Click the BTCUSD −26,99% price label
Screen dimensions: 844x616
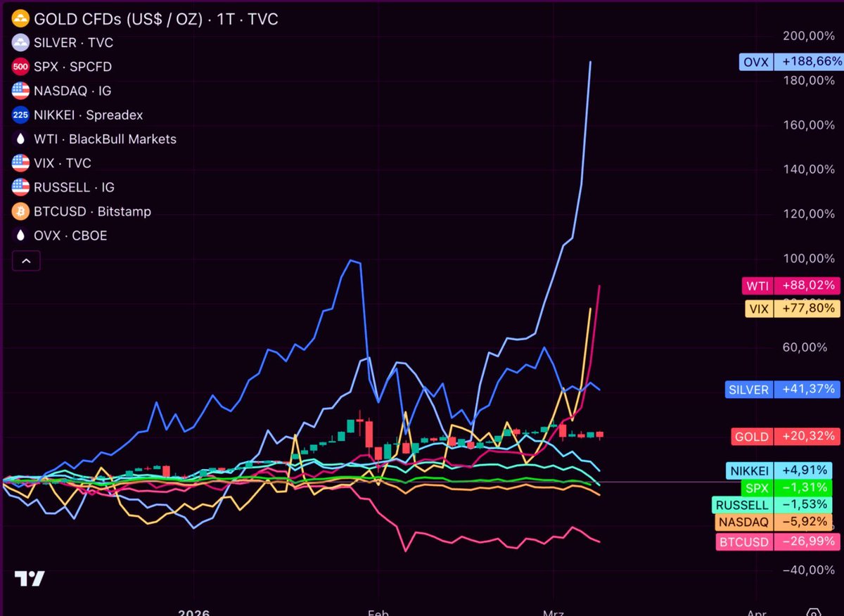779,541
